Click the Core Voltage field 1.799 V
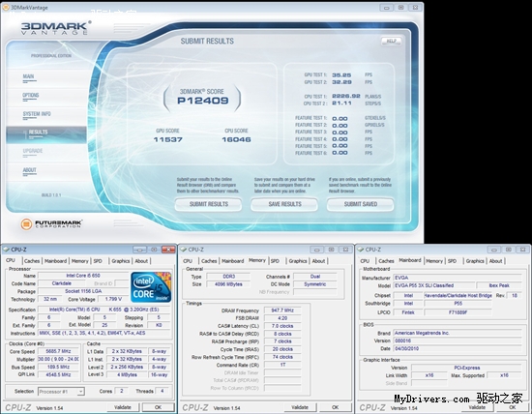532x414 pixels. click(113, 299)
